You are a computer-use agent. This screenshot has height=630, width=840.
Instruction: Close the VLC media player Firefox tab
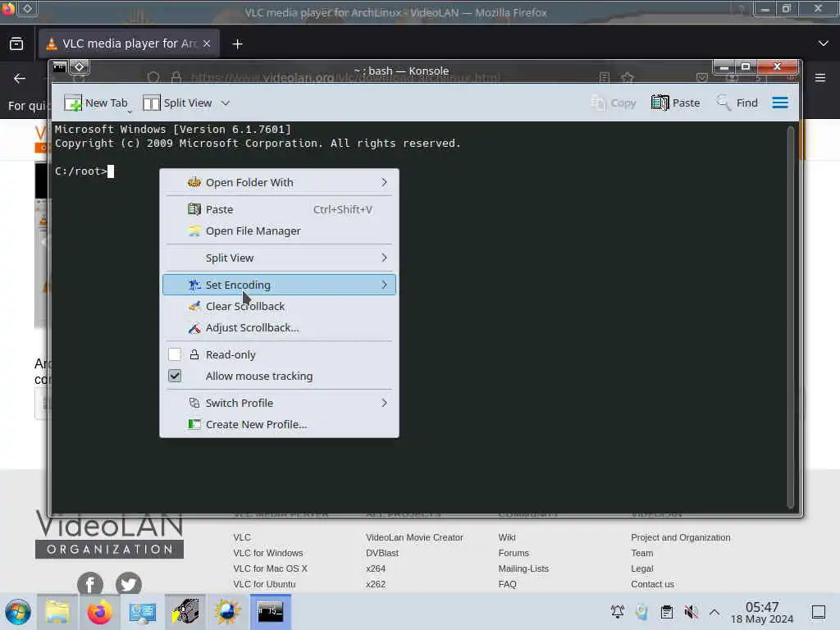click(207, 43)
